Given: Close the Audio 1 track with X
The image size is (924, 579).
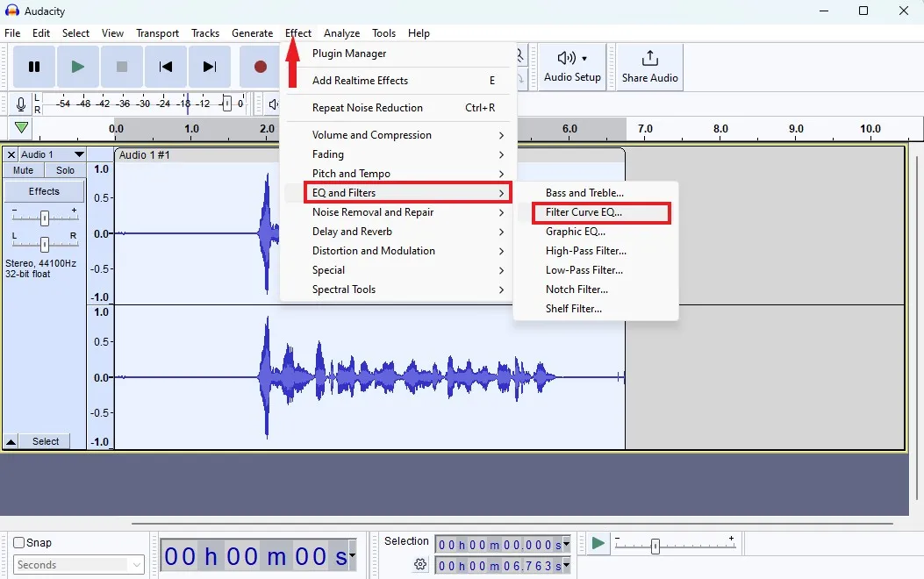Looking at the screenshot, I should click(x=11, y=154).
